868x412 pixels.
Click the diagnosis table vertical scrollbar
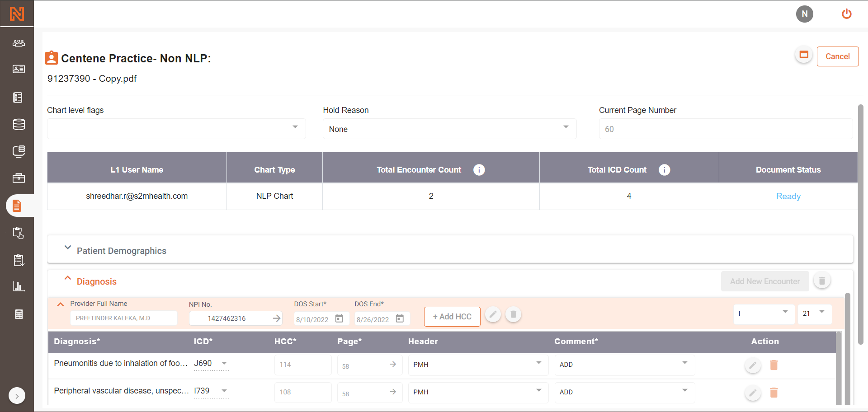point(839,369)
